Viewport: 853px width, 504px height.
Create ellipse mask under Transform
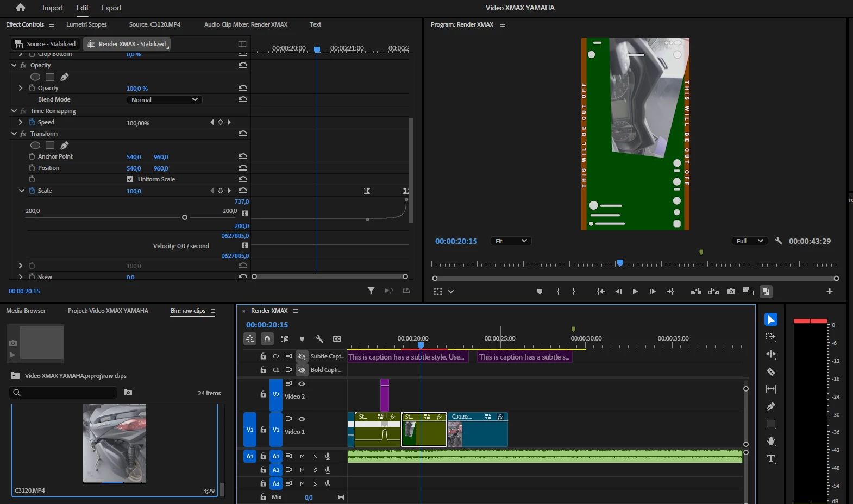click(35, 145)
